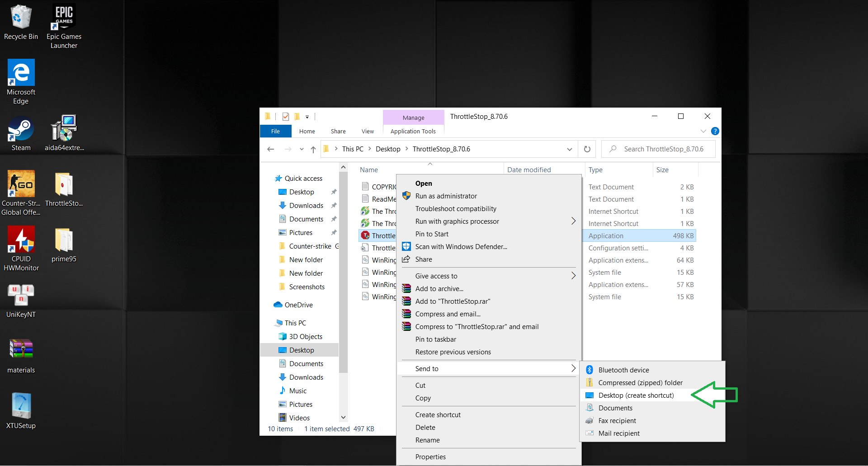Choose Create shortcut from context menu

pos(489,415)
